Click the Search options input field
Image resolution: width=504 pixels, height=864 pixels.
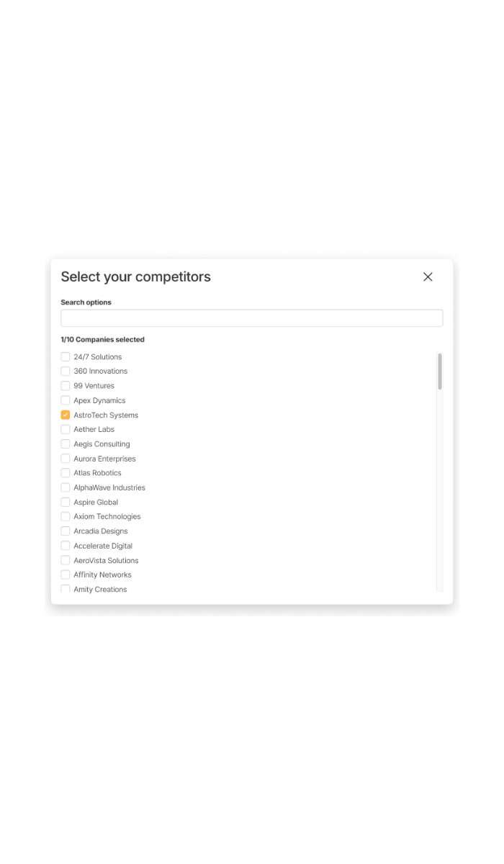pos(251,318)
